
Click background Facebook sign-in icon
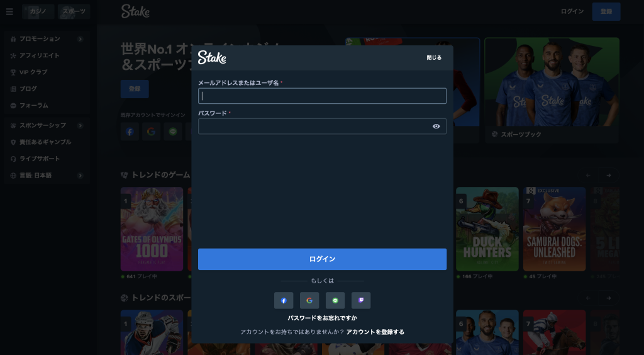(130, 132)
